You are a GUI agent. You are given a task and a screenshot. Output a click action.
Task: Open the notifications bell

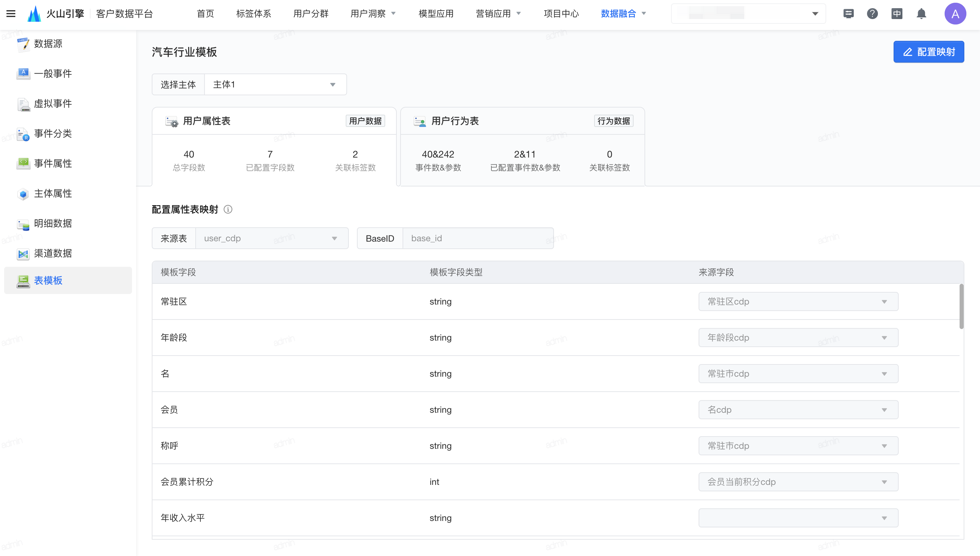(921, 14)
